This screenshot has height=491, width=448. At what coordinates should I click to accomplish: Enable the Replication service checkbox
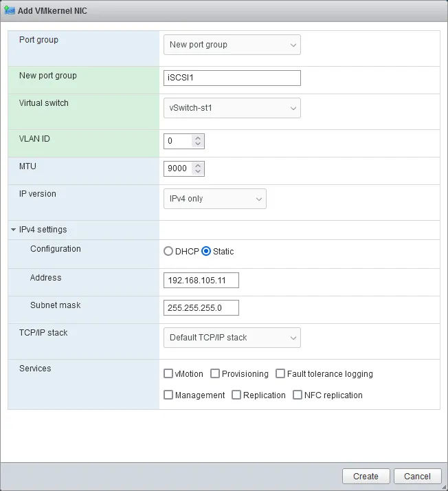pos(236,395)
